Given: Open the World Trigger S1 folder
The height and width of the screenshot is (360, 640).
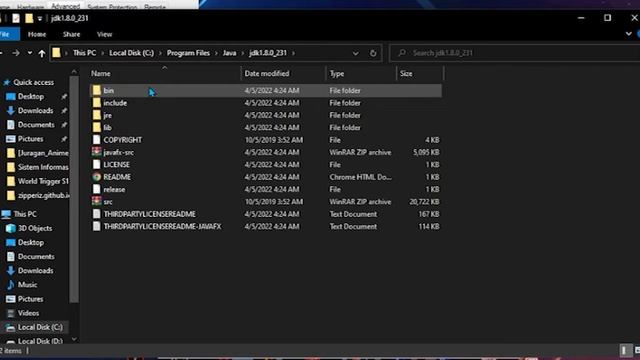Looking at the screenshot, I should [x=43, y=181].
